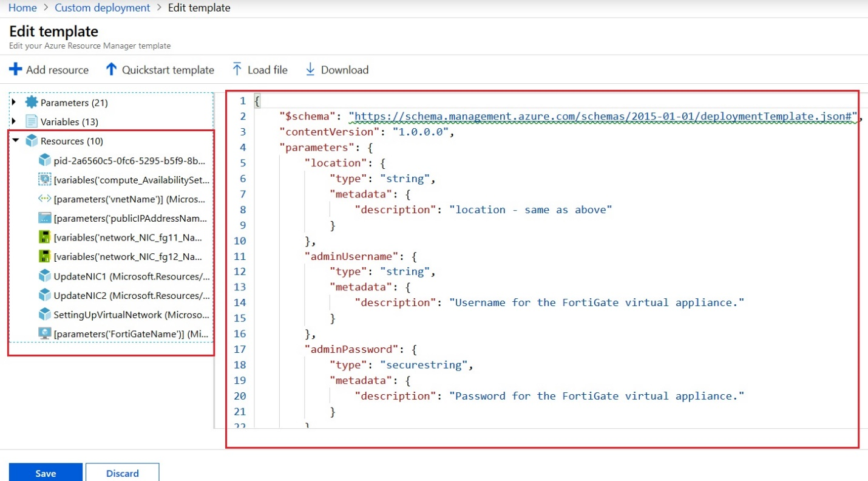Select the SettingUpVirtualNetwork resource
The width and height of the screenshot is (868, 481).
131,315
